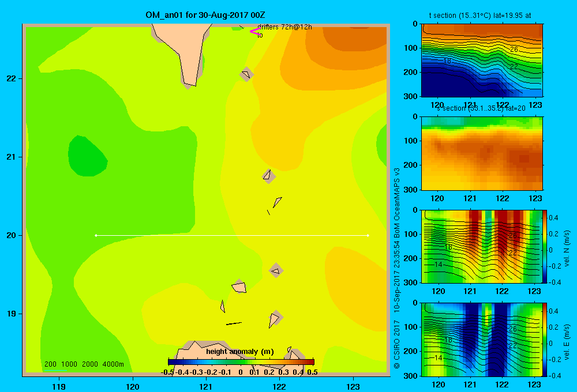Click the '26' contour label in temperature section
This screenshot has height=392, width=577.
(x=514, y=49)
